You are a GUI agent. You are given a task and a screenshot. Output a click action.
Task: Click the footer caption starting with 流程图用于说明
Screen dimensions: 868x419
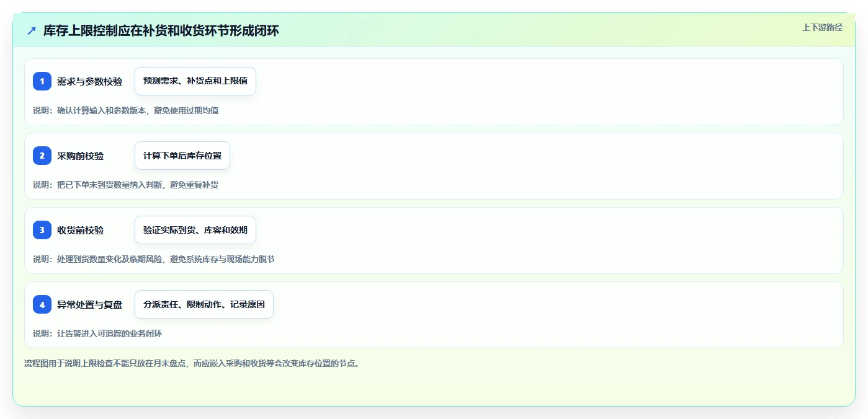click(192, 363)
